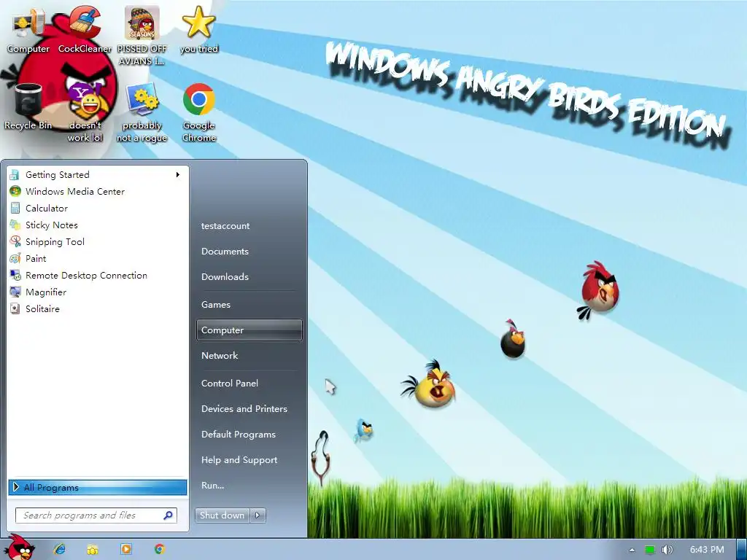This screenshot has width=747, height=560.
Task: Open Chrome from the taskbar
Action: [160, 549]
